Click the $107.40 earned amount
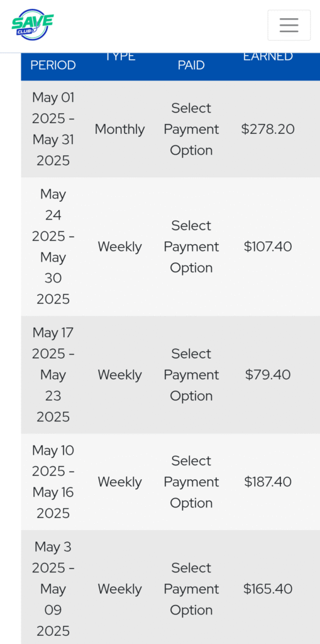Screen dimensions: 320x644 pyautogui.click(x=268, y=247)
